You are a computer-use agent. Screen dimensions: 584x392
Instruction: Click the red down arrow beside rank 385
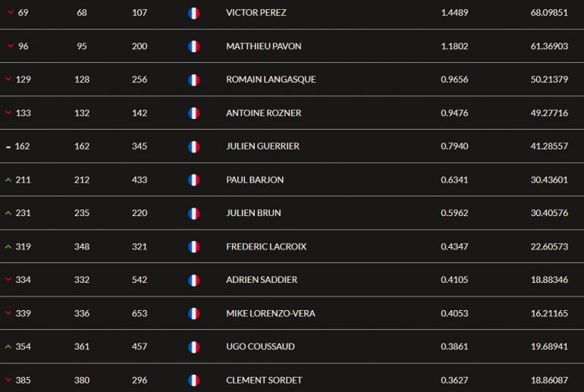[8, 380]
